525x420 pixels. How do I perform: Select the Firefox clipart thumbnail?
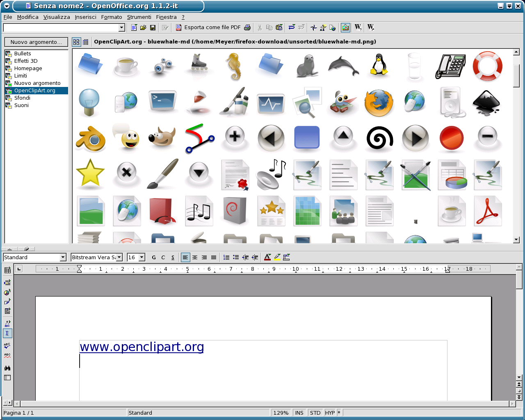379,103
